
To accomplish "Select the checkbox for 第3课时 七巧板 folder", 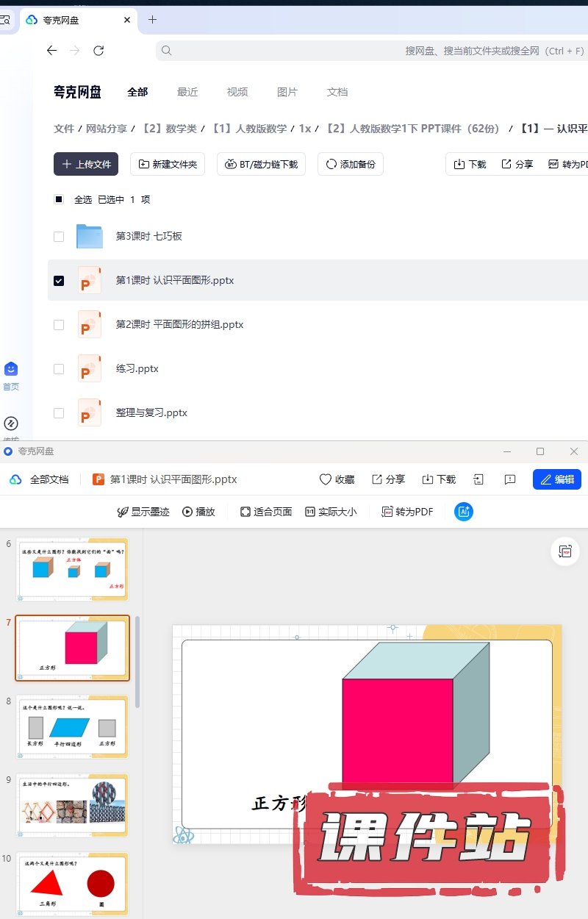I will click(59, 237).
